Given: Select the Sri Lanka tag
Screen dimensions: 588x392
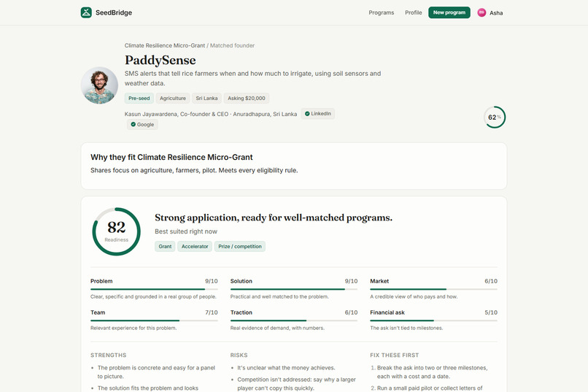Looking at the screenshot, I should click(206, 99).
